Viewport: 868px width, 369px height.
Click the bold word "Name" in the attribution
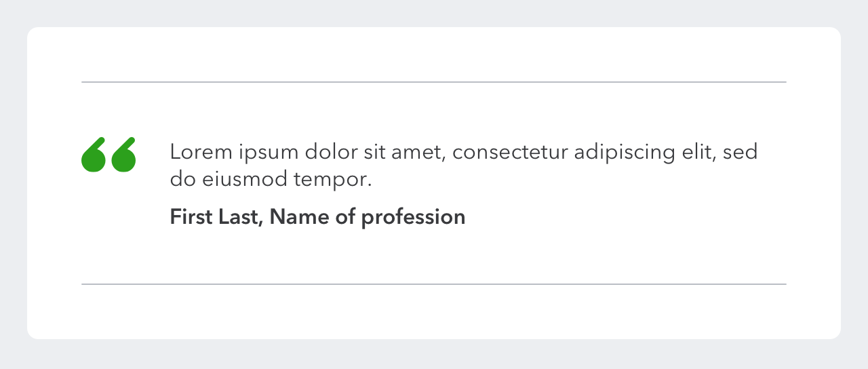tap(298, 217)
